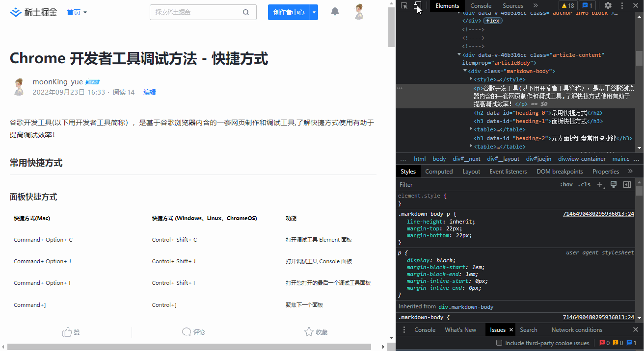Show more Styles pane tabs chevron

pyautogui.click(x=630, y=172)
